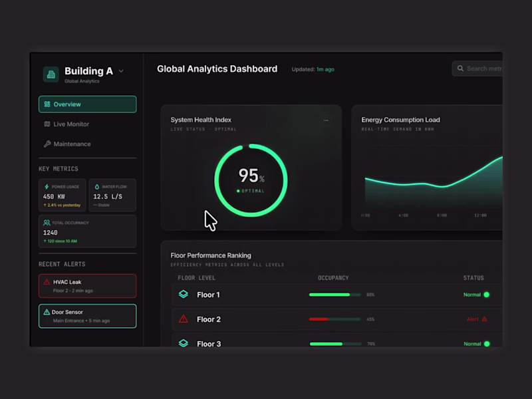The image size is (532, 399).
Task: Click the Floor 1 layers icon
Action: [x=184, y=294]
